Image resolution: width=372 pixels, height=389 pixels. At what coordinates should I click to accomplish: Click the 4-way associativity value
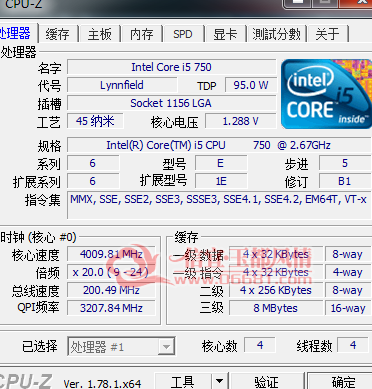click(348, 272)
